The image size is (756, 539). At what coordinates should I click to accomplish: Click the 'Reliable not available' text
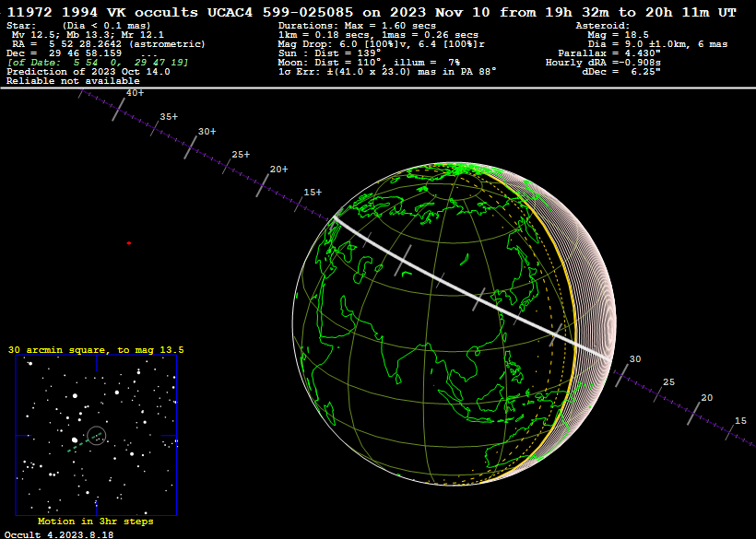[73, 81]
